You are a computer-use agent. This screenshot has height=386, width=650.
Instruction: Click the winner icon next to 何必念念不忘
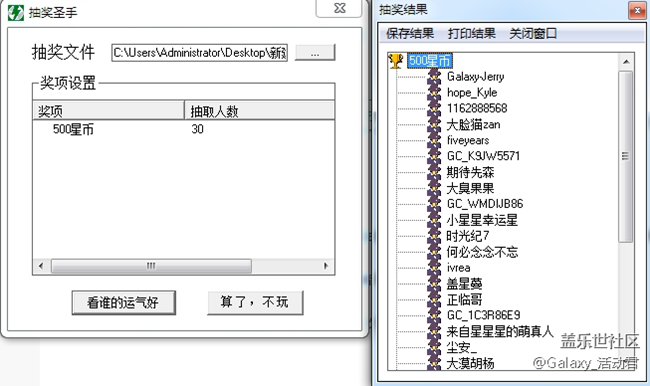pos(434,251)
